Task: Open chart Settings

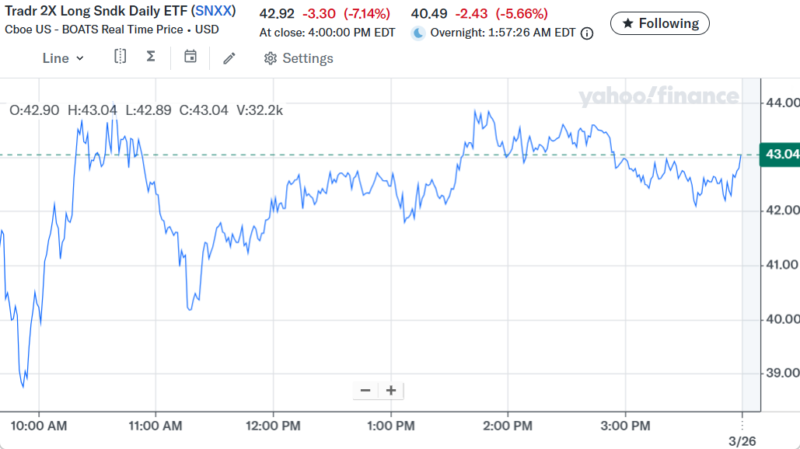Action: [298, 58]
